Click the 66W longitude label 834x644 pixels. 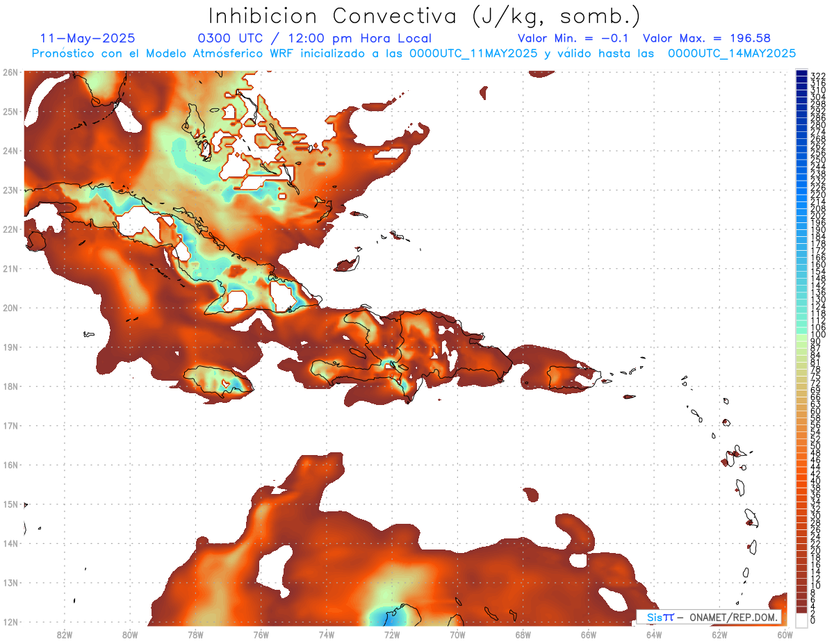(588, 634)
